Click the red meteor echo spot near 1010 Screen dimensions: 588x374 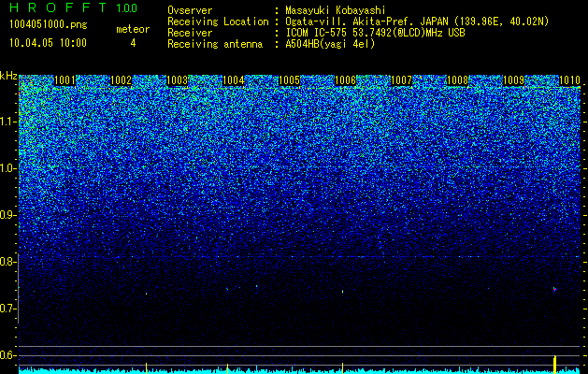554,289
